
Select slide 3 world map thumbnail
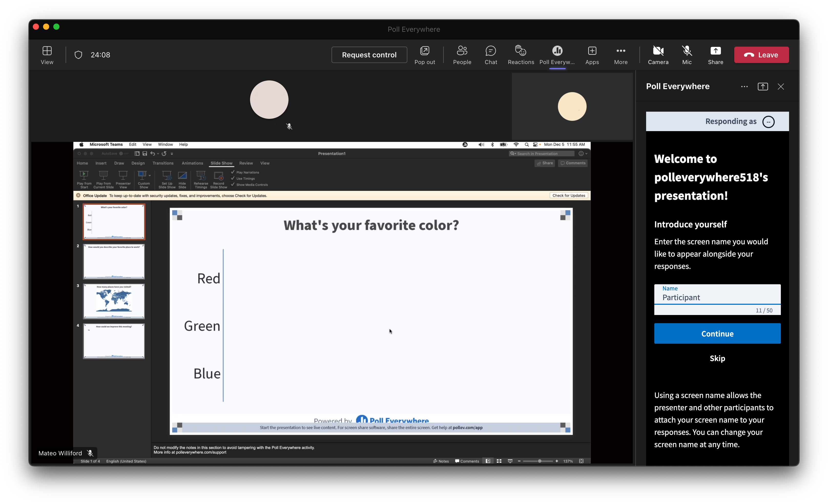114,301
